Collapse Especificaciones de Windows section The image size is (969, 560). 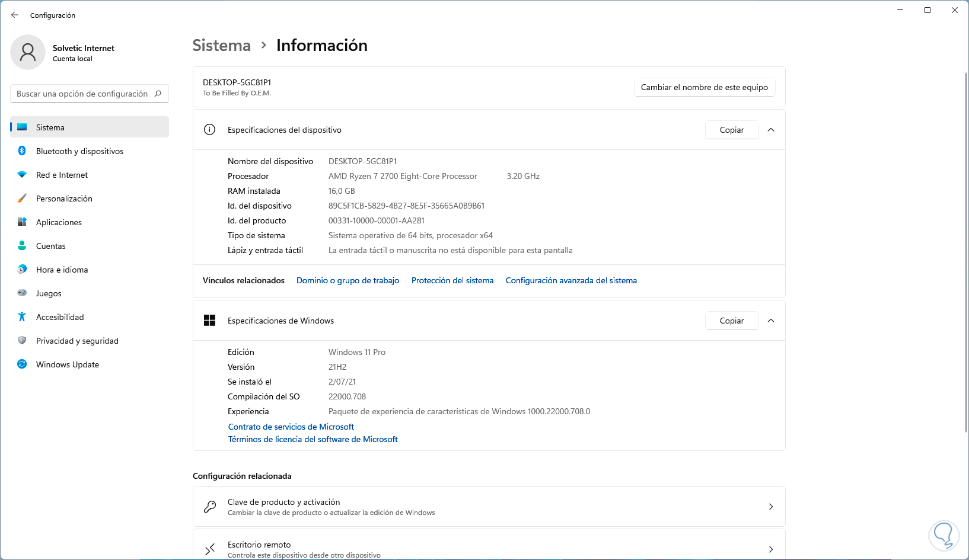coord(771,321)
